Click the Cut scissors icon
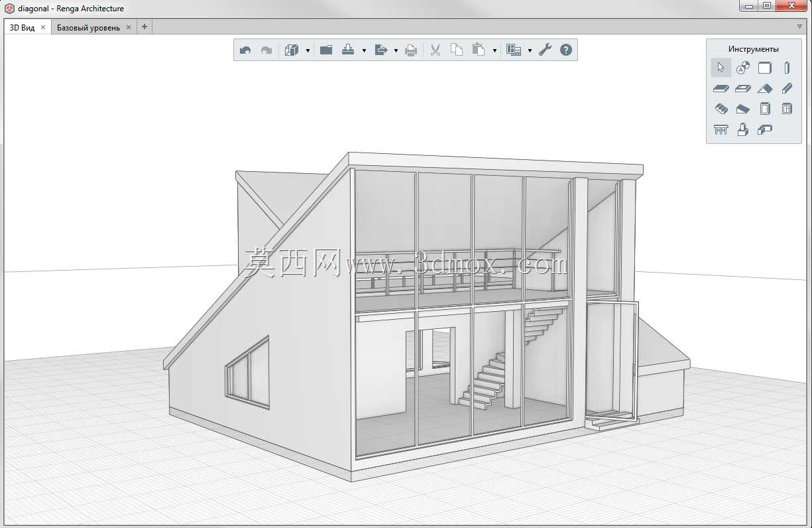 (435, 50)
